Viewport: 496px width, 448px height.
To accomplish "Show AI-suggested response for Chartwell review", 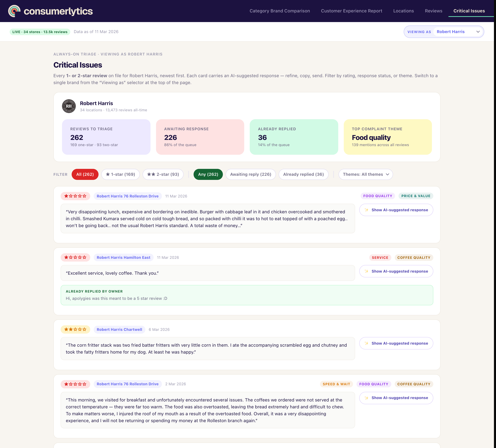I will point(396,343).
